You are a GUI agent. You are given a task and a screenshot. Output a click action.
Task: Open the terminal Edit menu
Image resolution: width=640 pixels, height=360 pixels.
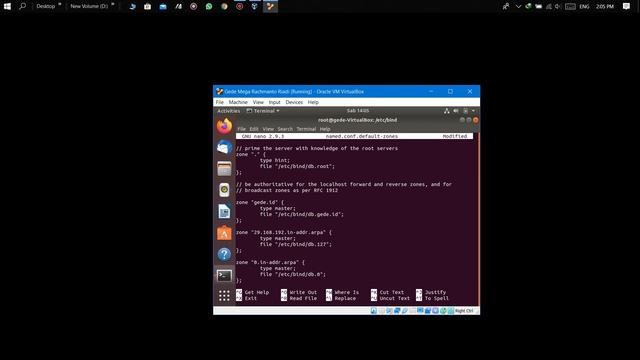coord(254,129)
